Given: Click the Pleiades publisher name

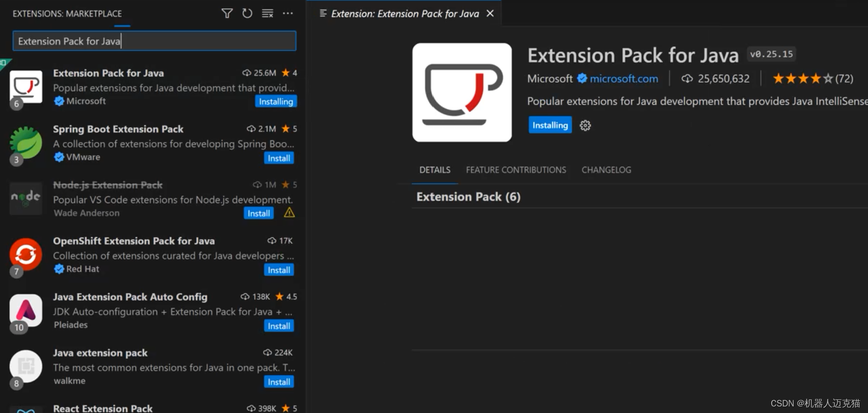Looking at the screenshot, I should pyautogui.click(x=71, y=325).
